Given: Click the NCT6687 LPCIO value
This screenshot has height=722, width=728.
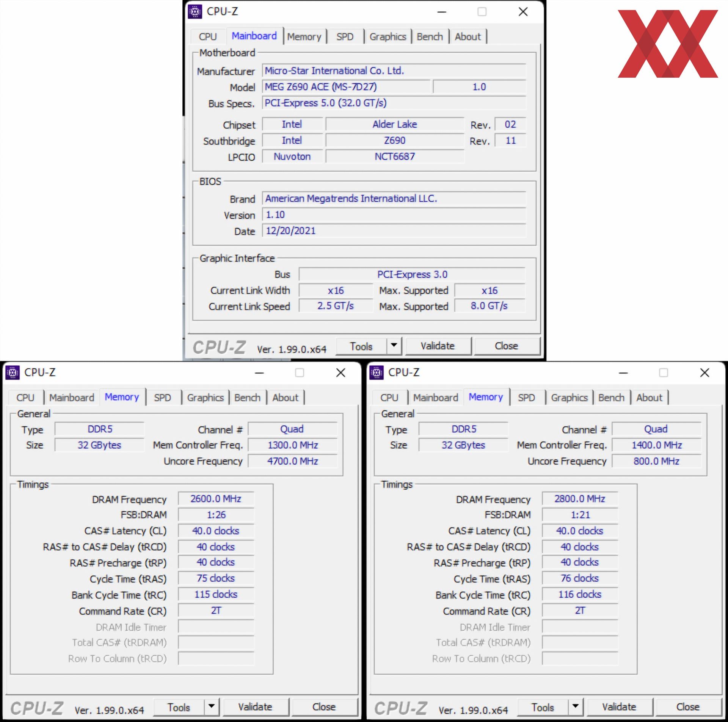Looking at the screenshot, I should 395,157.
